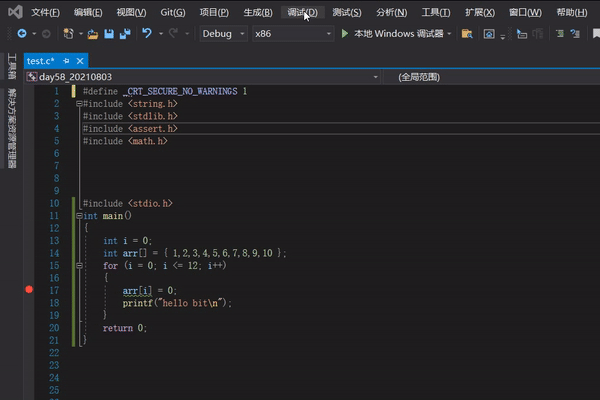
Task: Click the printf("hello bit\n") statement
Action: coord(177,303)
